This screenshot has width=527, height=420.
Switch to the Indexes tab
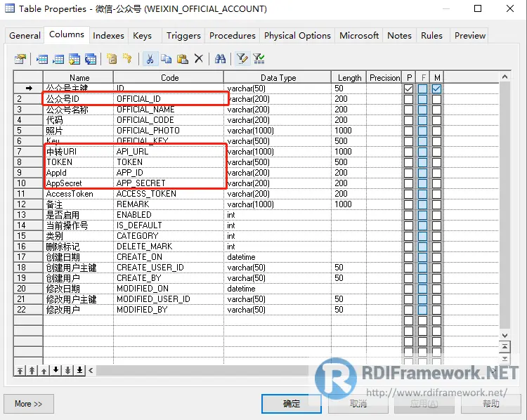tap(108, 35)
